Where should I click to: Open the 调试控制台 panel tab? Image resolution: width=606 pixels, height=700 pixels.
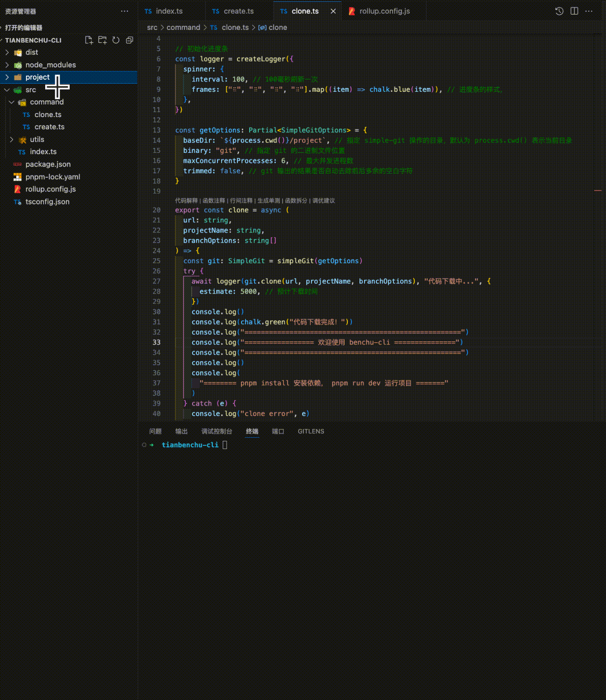[x=217, y=431]
